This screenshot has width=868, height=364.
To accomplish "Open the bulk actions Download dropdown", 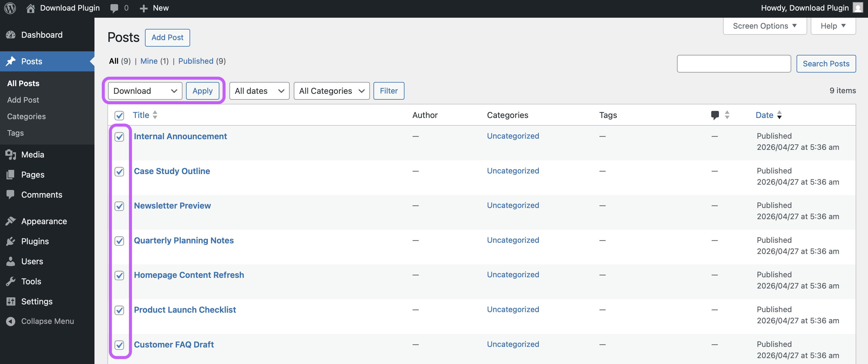I will [144, 91].
